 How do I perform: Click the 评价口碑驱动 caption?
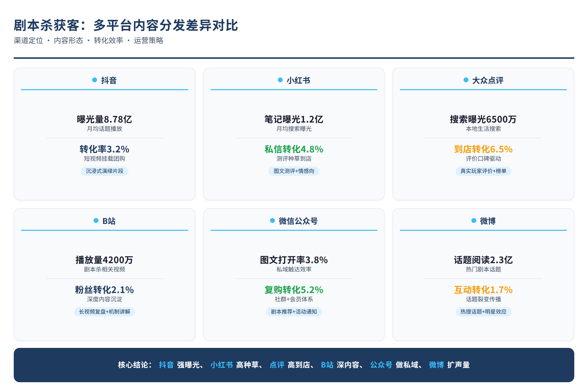tap(483, 159)
